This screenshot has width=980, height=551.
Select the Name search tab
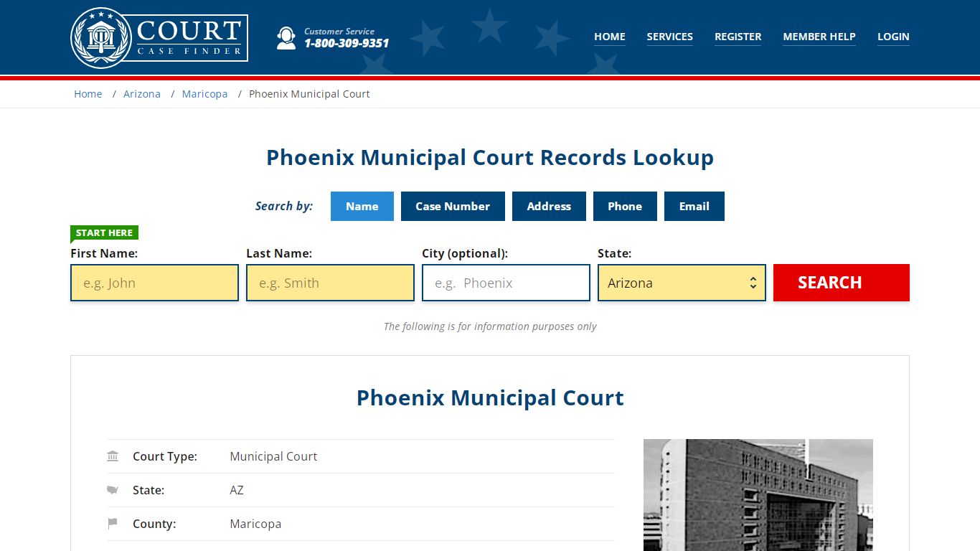pos(362,206)
